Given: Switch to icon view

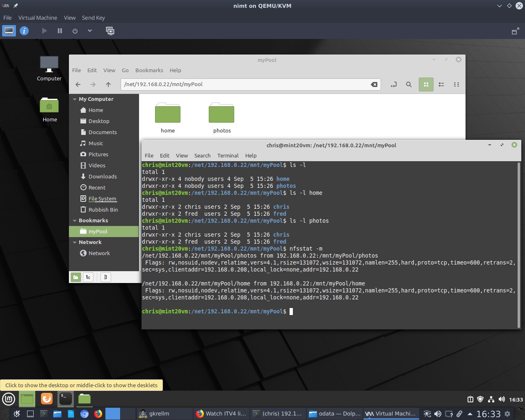Looking at the screenshot, I should (x=426, y=84).
